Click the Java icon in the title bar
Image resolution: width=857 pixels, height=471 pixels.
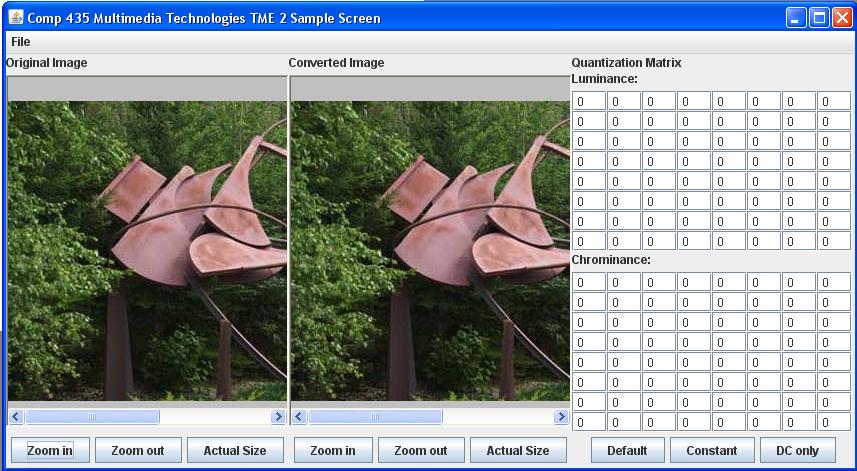(x=16, y=17)
